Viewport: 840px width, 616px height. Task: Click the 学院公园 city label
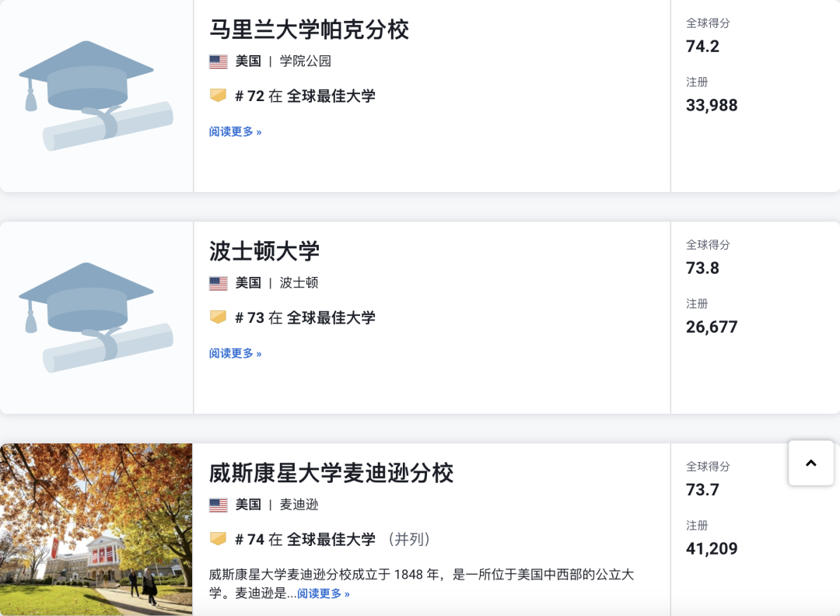306,61
